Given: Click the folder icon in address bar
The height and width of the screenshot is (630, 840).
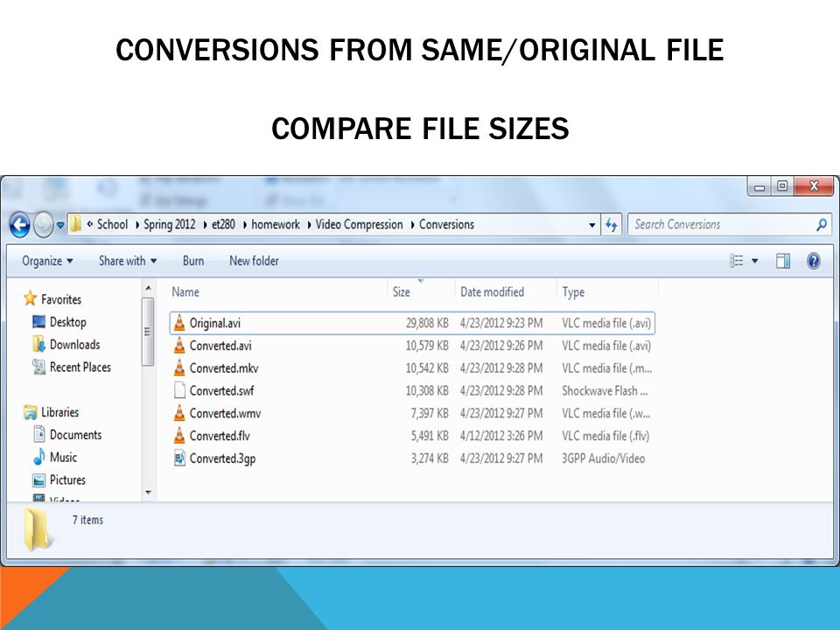Looking at the screenshot, I should (76, 224).
